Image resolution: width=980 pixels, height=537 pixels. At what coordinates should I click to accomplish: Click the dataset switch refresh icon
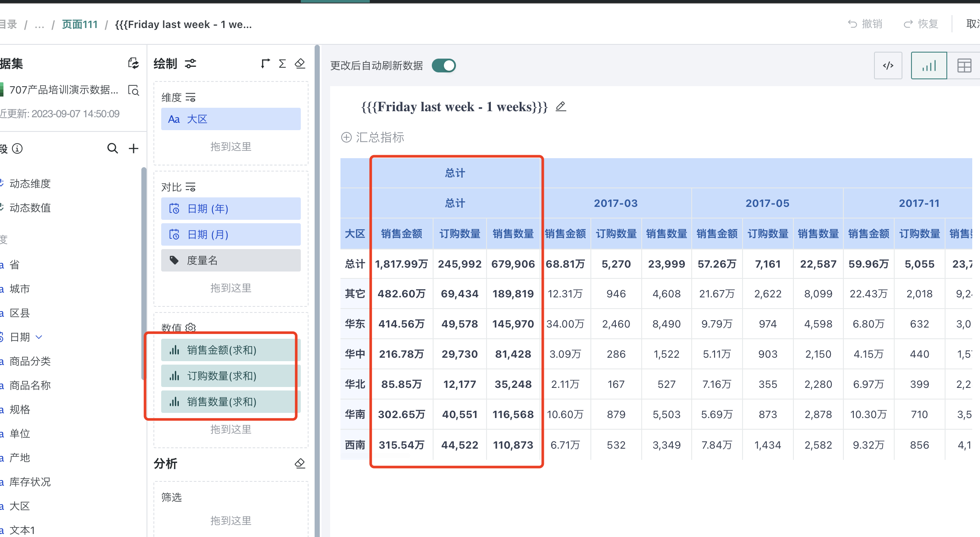(x=133, y=64)
